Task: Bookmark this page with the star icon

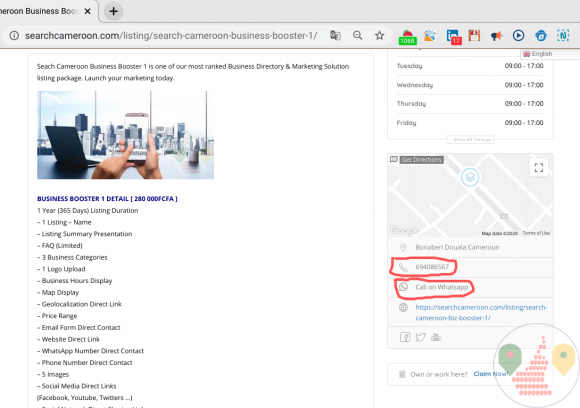Action: (x=380, y=36)
